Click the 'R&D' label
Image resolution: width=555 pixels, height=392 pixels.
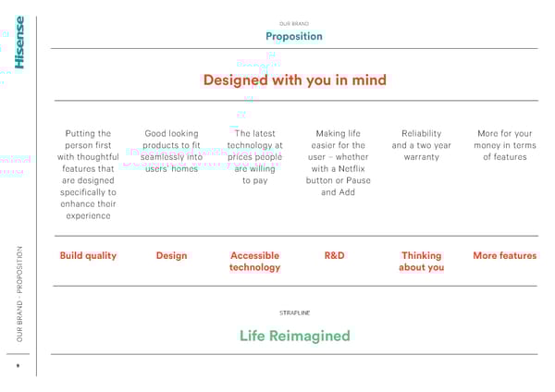pyautogui.click(x=335, y=256)
